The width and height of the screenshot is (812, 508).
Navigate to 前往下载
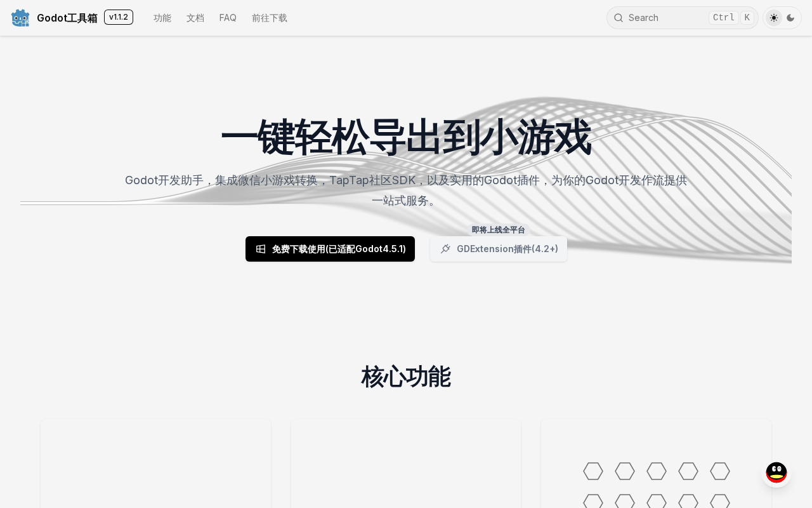click(270, 18)
